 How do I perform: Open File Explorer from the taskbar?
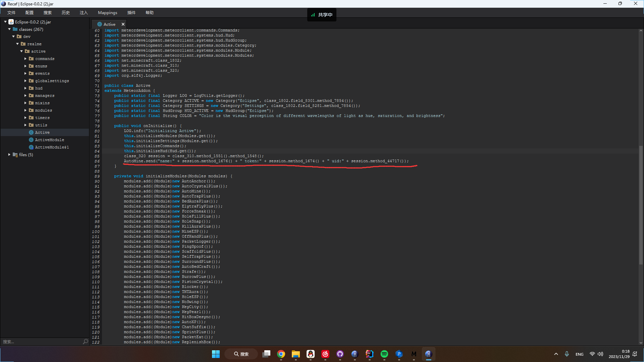coord(296,354)
